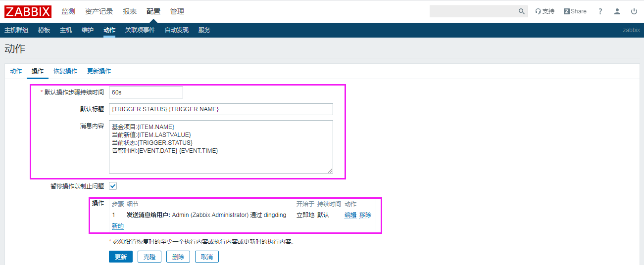
Task: Click the ZABBIX logo
Action: pos(28,11)
